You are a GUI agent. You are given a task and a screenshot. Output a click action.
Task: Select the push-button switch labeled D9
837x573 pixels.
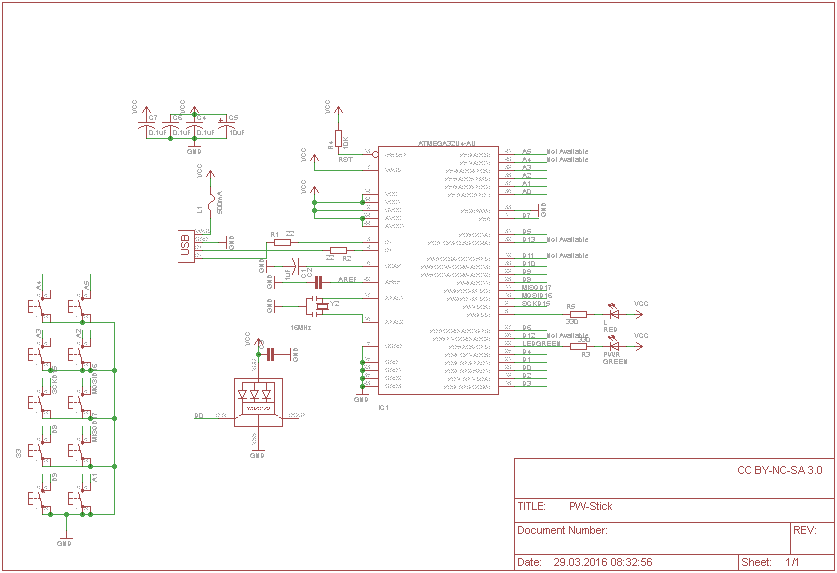[x=40, y=498]
